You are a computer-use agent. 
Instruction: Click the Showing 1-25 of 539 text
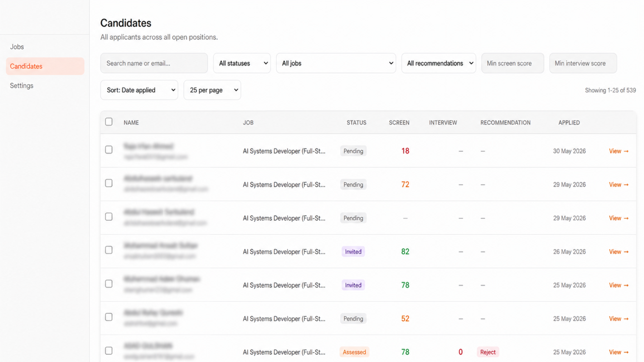coord(610,90)
